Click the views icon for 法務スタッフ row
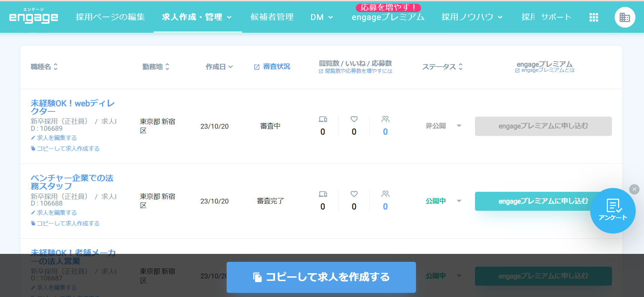Screen dimensions: 644x297 coord(323,194)
